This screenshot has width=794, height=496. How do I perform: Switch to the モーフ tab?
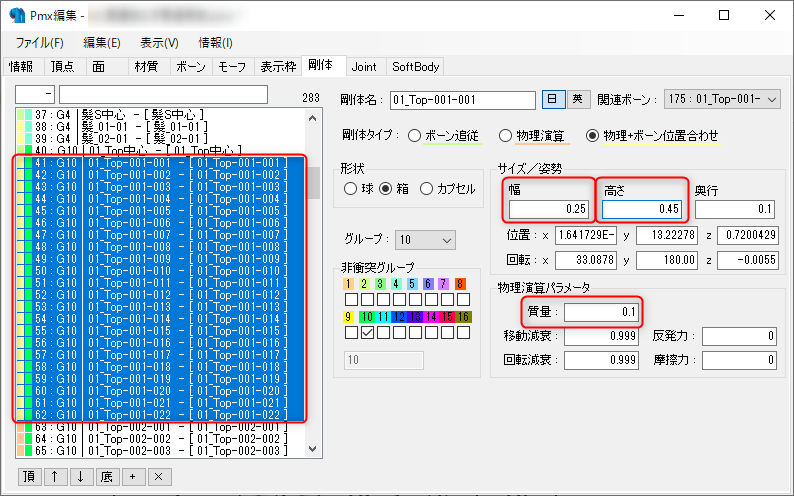click(232, 67)
